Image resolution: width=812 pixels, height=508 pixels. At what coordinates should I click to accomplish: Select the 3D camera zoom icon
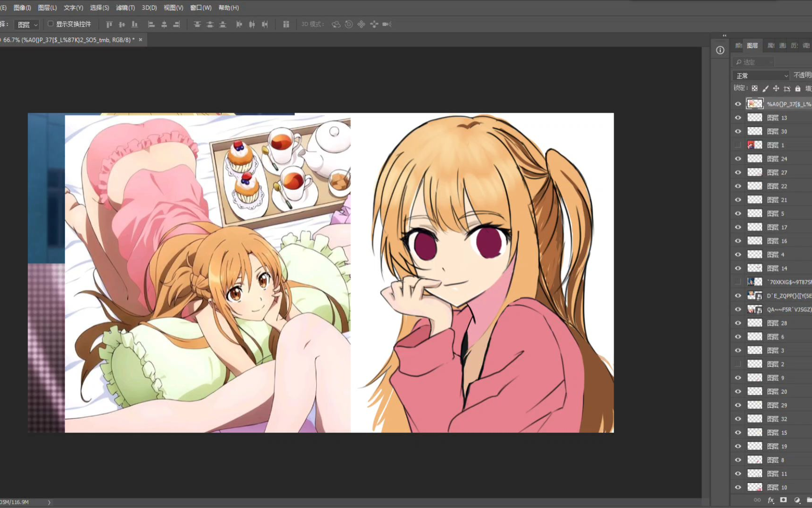coord(387,24)
